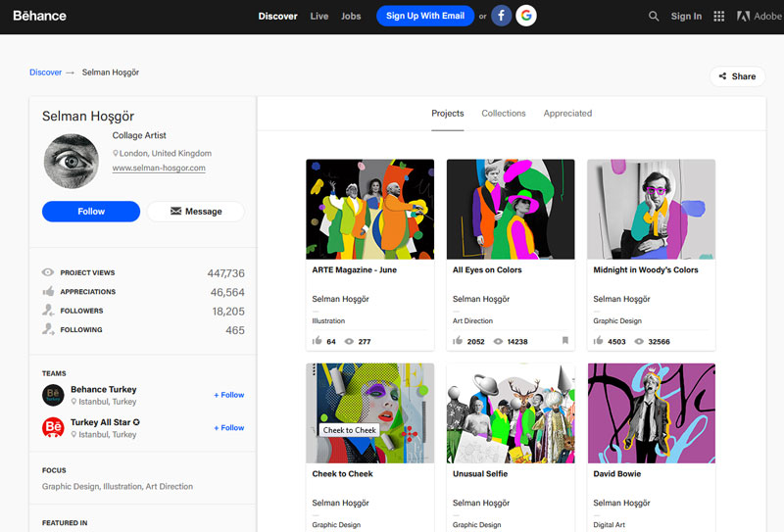The width and height of the screenshot is (784, 532).
Task: Click the Unusual Selfie title
Action: coord(480,474)
